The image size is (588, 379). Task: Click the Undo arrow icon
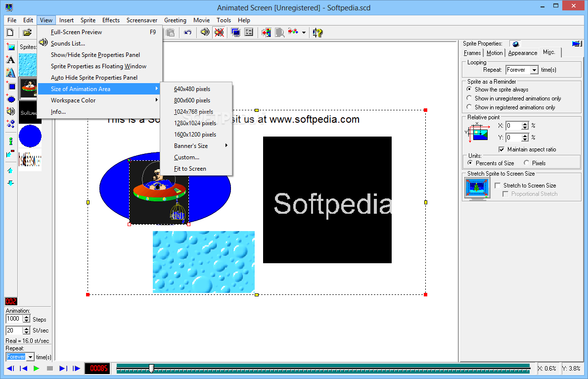pos(188,33)
